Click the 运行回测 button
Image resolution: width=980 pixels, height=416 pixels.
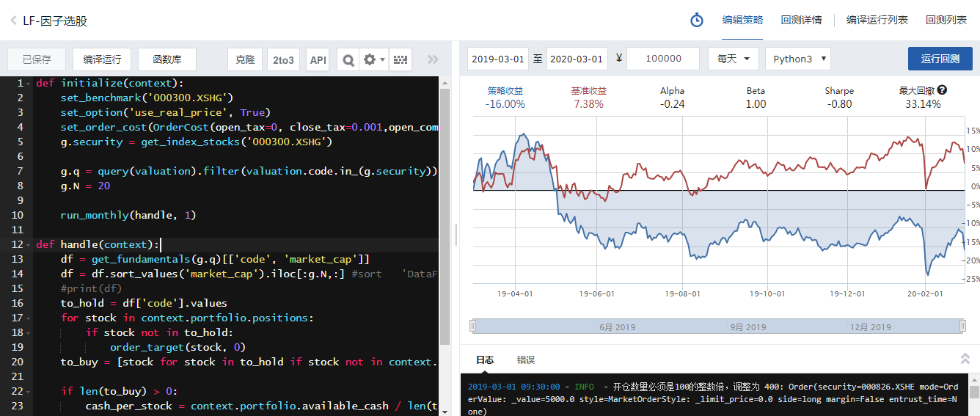tap(940, 59)
